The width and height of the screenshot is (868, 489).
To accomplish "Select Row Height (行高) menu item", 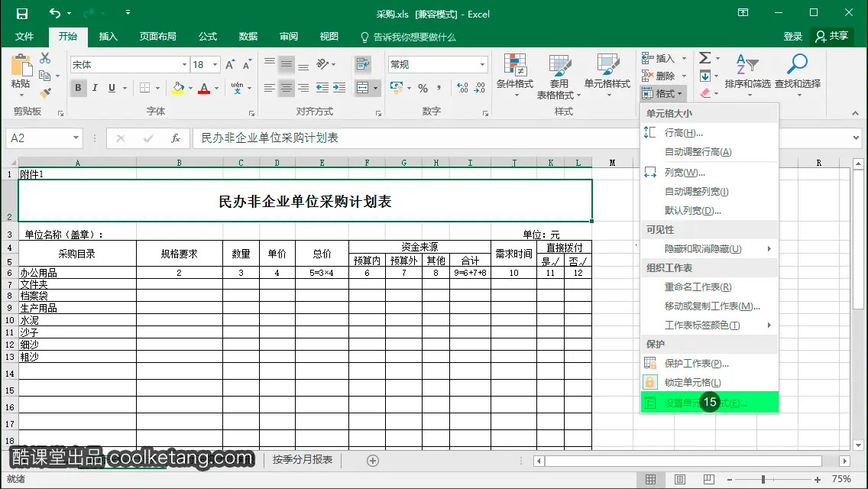I will [710, 133].
